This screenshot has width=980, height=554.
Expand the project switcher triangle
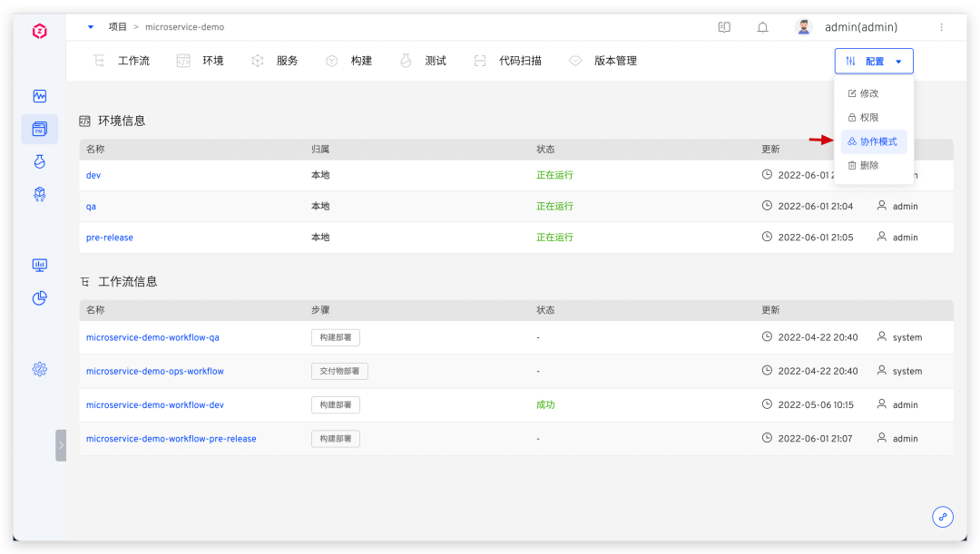(x=91, y=27)
